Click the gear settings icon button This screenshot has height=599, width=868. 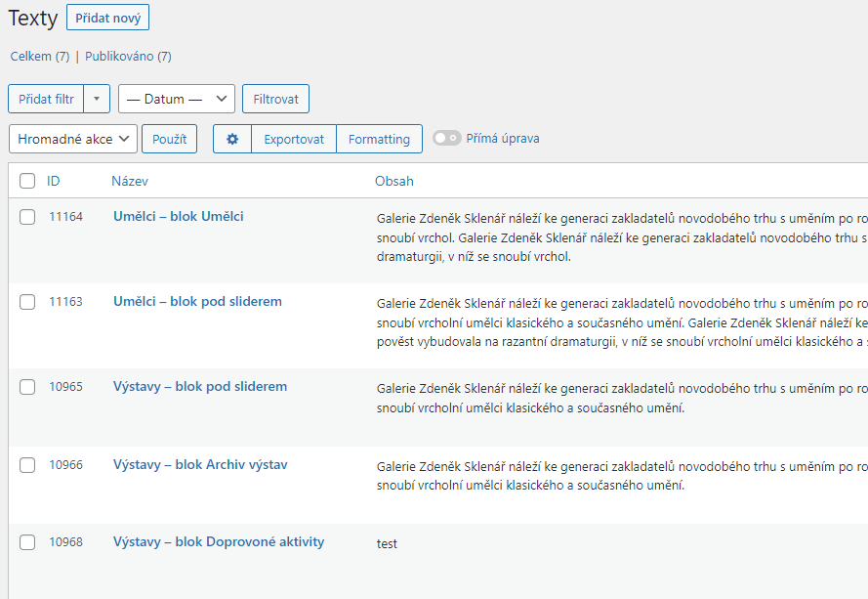232,139
